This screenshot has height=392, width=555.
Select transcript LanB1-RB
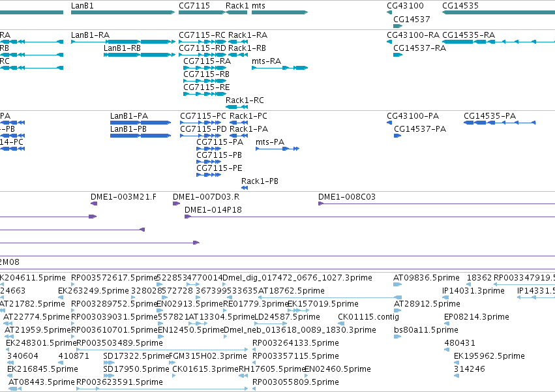point(140,55)
